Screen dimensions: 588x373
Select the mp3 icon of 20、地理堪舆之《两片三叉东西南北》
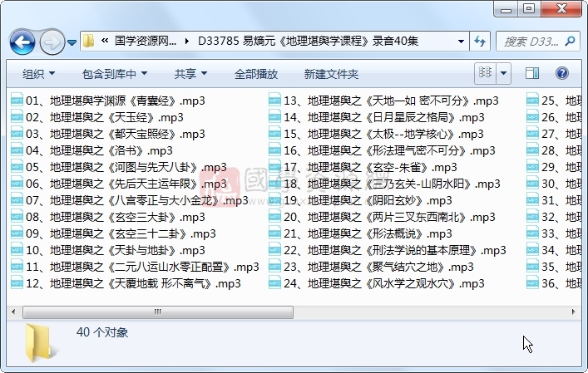[x=275, y=217]
